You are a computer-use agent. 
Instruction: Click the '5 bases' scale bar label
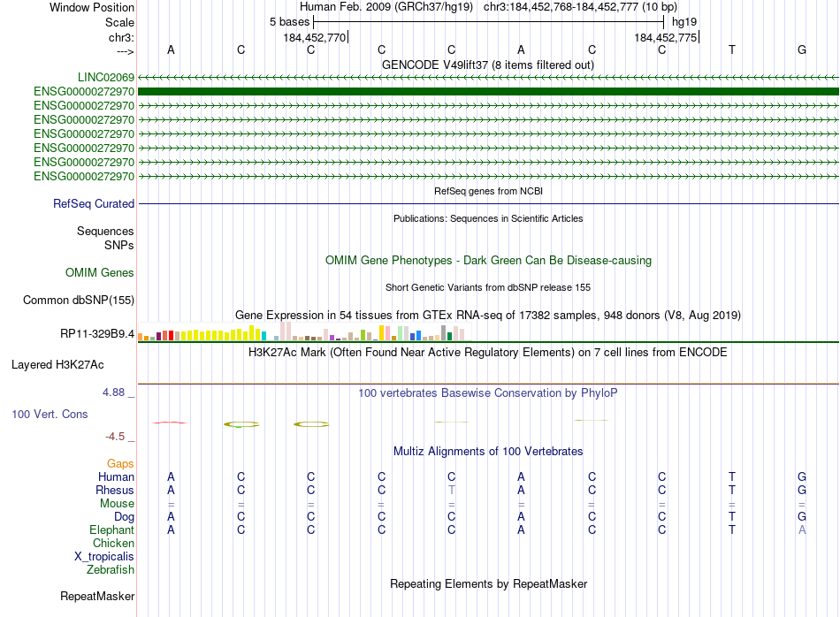pos(289,22)
